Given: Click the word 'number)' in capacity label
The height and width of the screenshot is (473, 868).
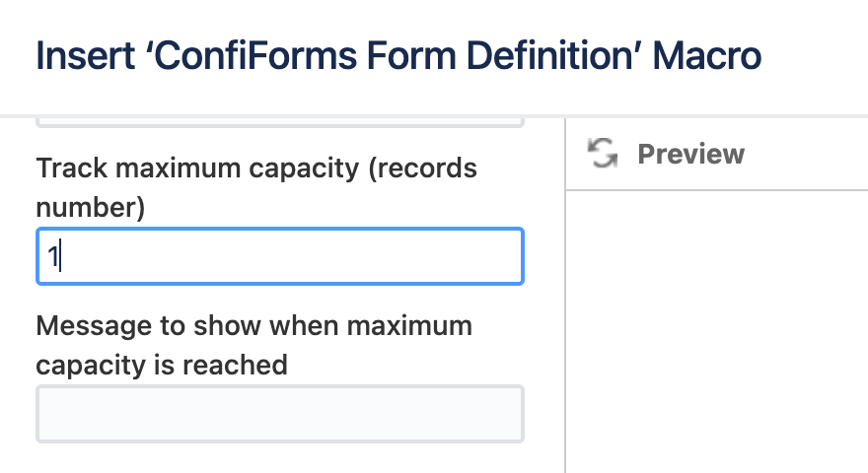Looking at the screenshot, I should click(90, 208).
